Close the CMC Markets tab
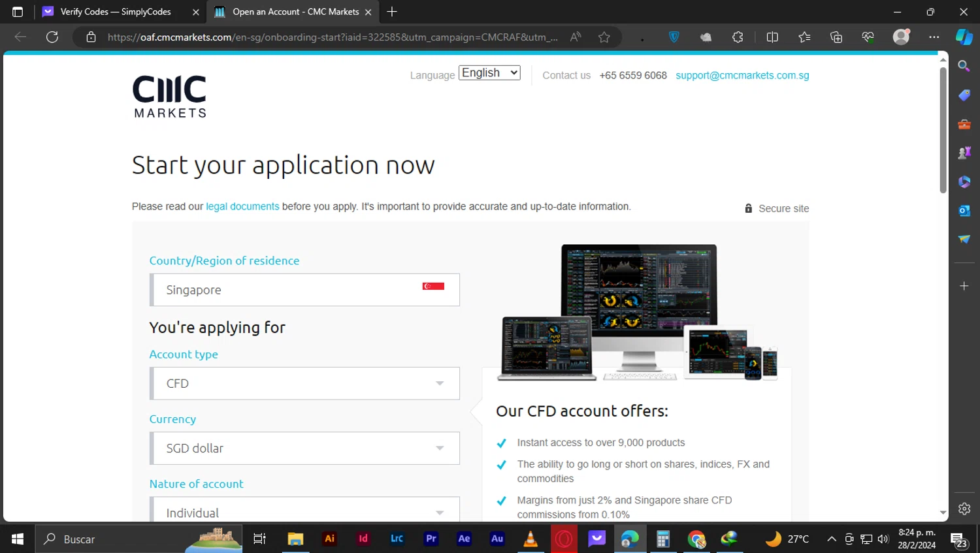 [368, 12]
